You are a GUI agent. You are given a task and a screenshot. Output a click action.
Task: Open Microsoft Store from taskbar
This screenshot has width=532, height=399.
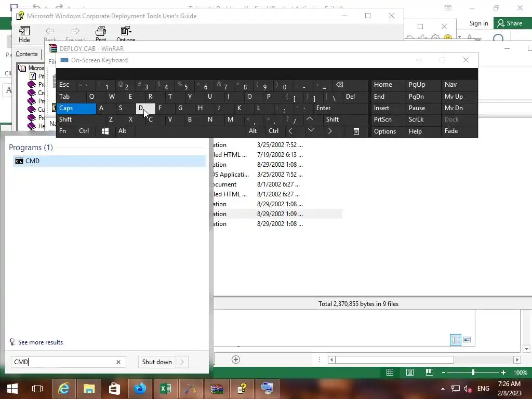(x=114, y=389)
